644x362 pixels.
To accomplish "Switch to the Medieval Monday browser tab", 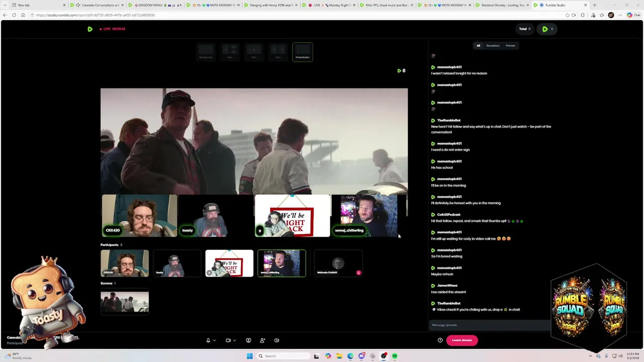I will pos(503,5).
